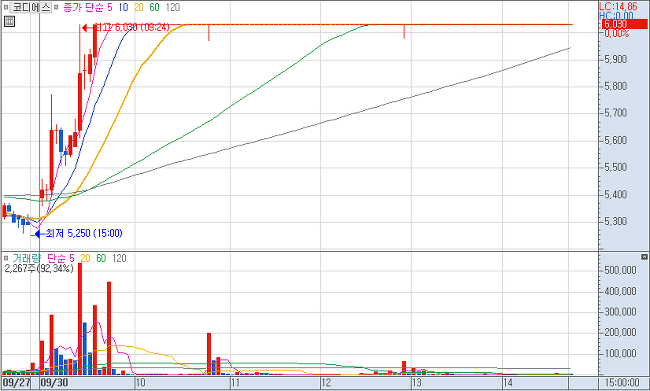Viewport: 650px width, 391px height.
Task: Click the volume 120 MA legend
Action: (119, 258)
